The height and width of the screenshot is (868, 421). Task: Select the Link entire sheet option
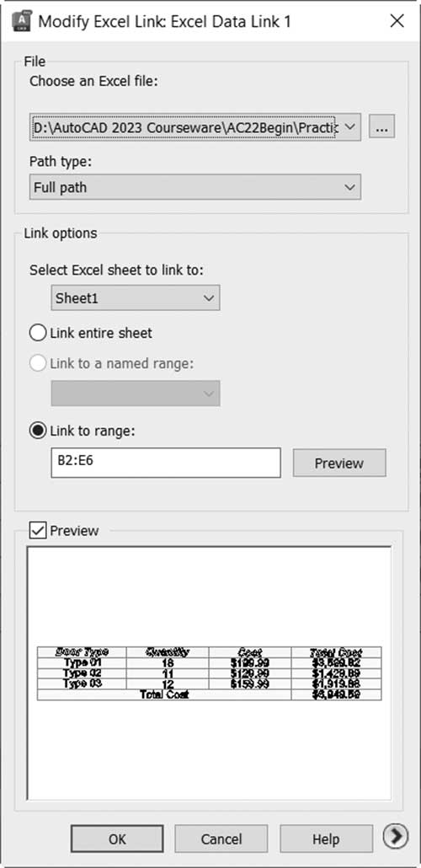point(91,333)
